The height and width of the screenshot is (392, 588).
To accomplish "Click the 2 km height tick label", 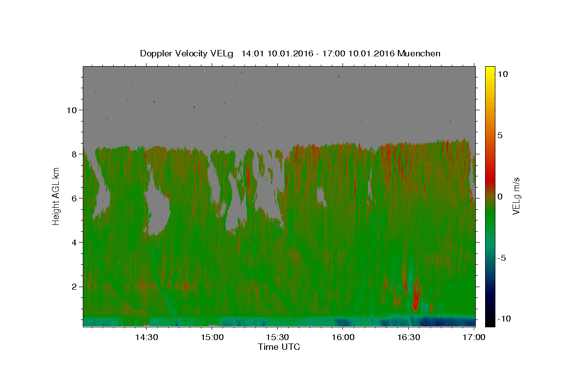I will pos(73,286).
